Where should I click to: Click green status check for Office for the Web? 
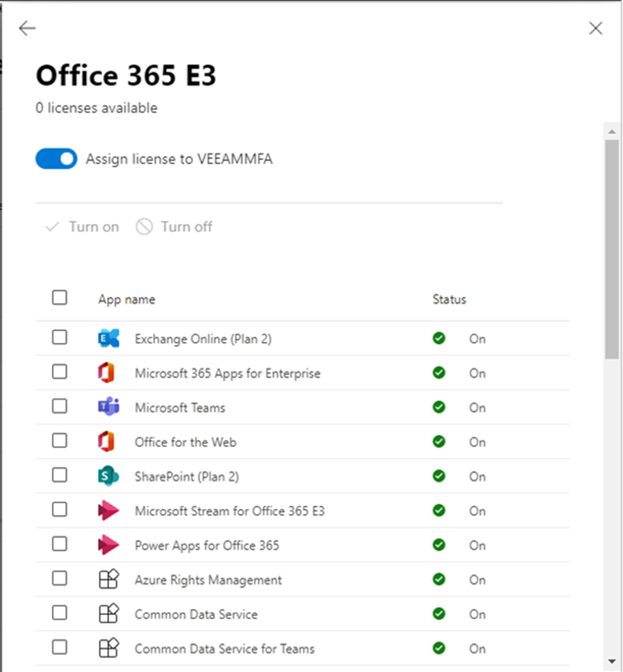439,441
